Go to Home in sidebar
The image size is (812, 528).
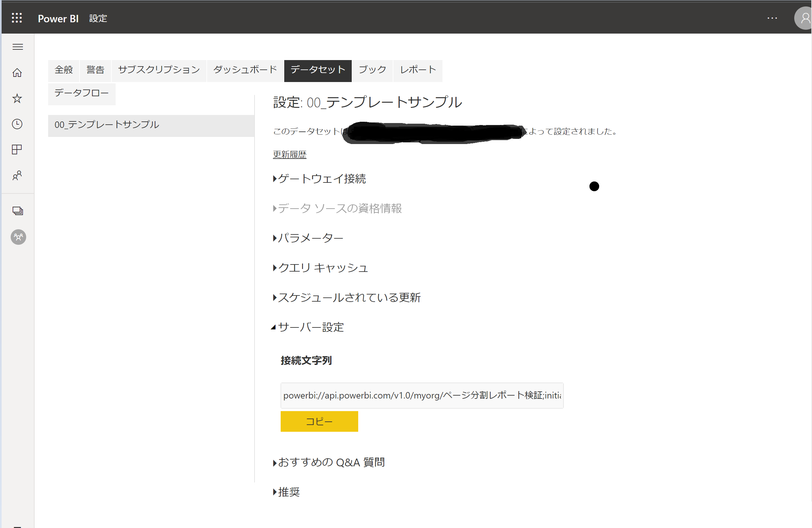coord(17,73)
